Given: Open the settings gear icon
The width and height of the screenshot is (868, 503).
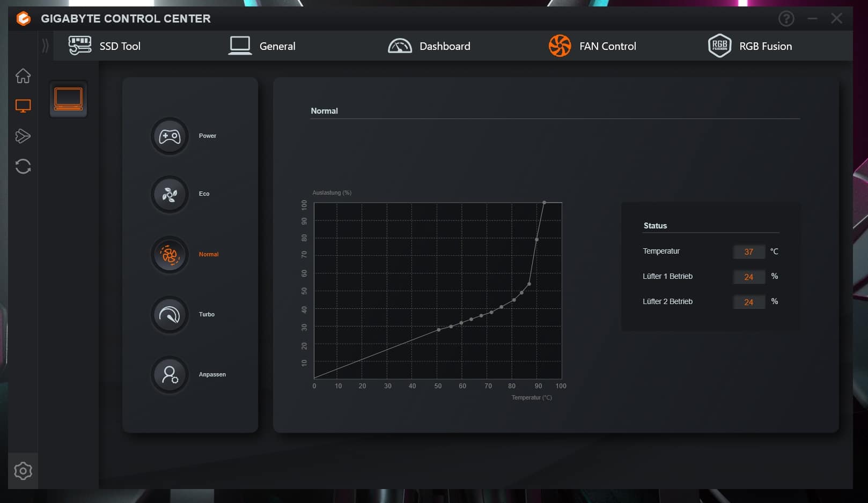Looking at the screenshot, I should click(23, 471).
